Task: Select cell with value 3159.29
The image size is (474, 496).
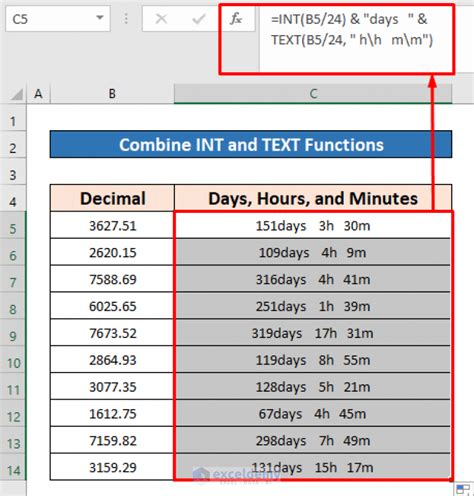Action: 112,467
